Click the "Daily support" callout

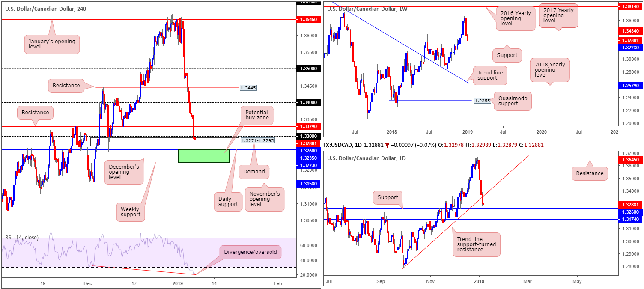click(x=227, y=201)
